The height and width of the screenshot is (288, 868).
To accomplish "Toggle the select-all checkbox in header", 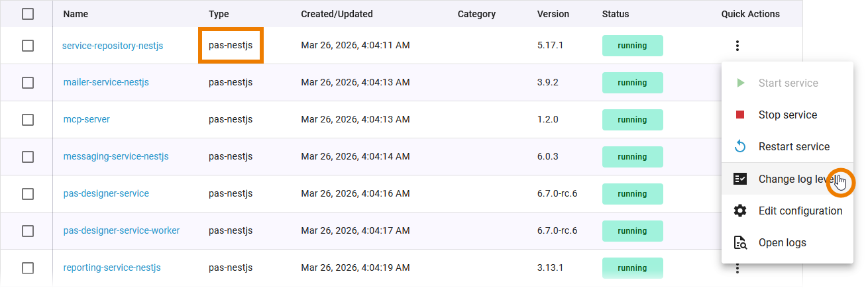I will pos(28,14).
